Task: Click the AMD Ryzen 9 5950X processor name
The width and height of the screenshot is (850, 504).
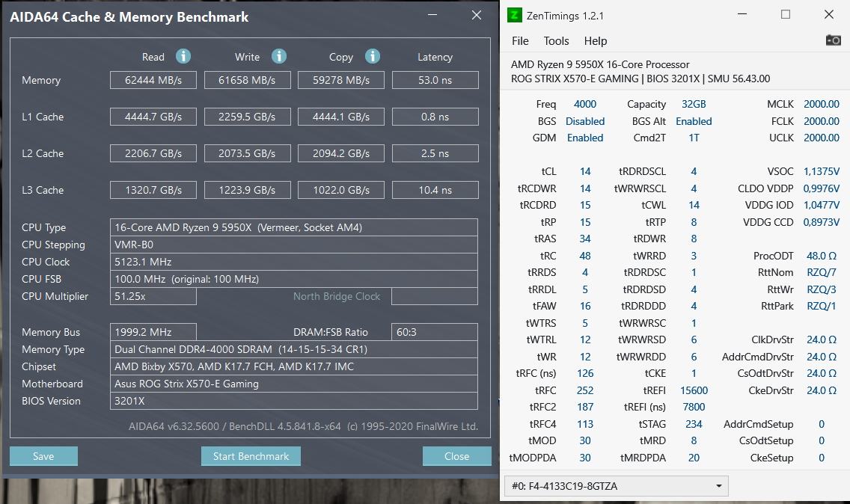Action: coord(600,64)
